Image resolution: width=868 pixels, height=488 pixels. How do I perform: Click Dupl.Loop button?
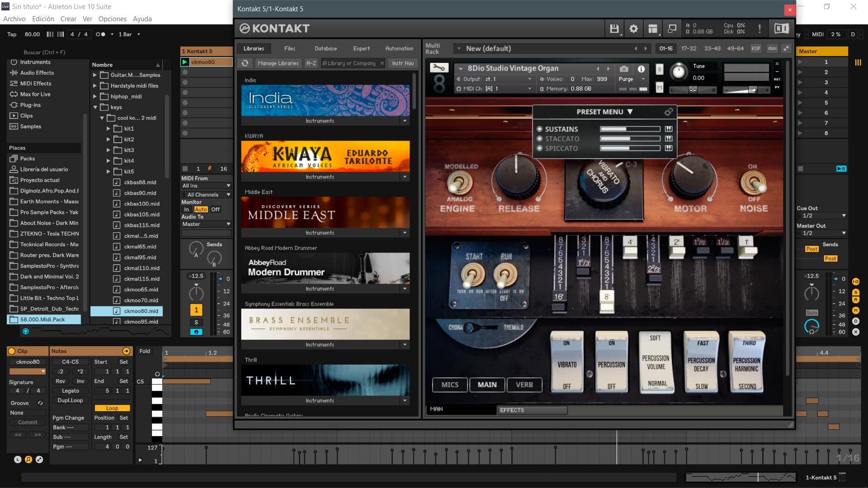click(71, 400)
